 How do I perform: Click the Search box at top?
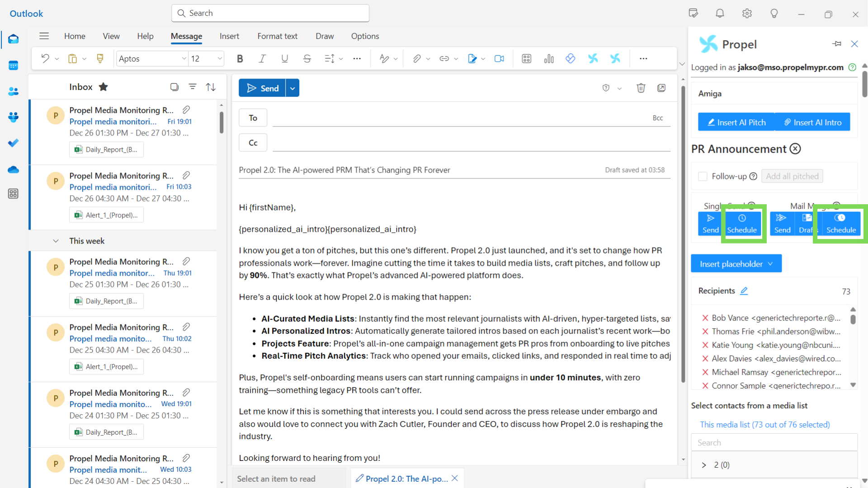click(x=270, y=13)
